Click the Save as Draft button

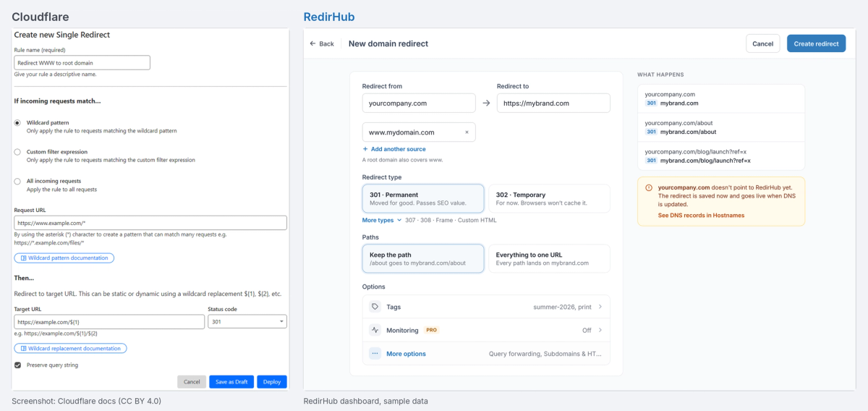click(231, 381)
